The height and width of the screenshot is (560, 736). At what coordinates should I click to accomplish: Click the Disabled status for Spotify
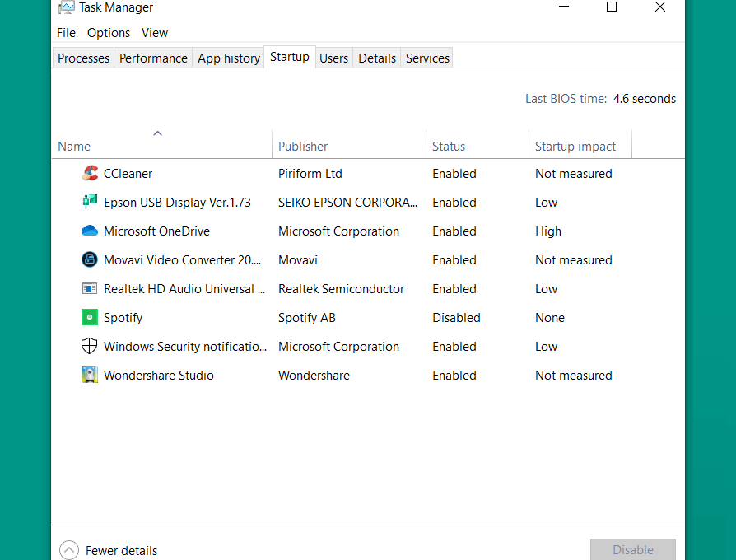point(456,318)
